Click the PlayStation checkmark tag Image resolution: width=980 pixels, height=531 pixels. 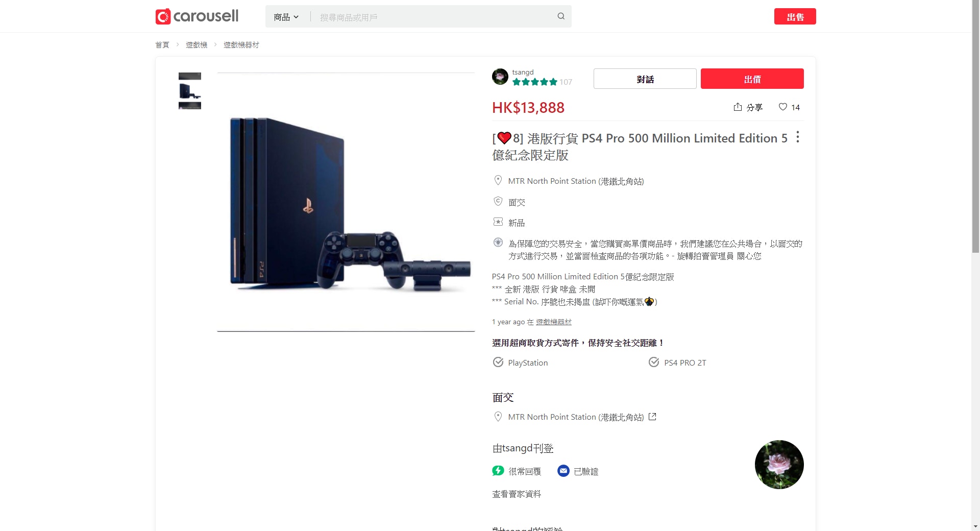coord(520,363)
